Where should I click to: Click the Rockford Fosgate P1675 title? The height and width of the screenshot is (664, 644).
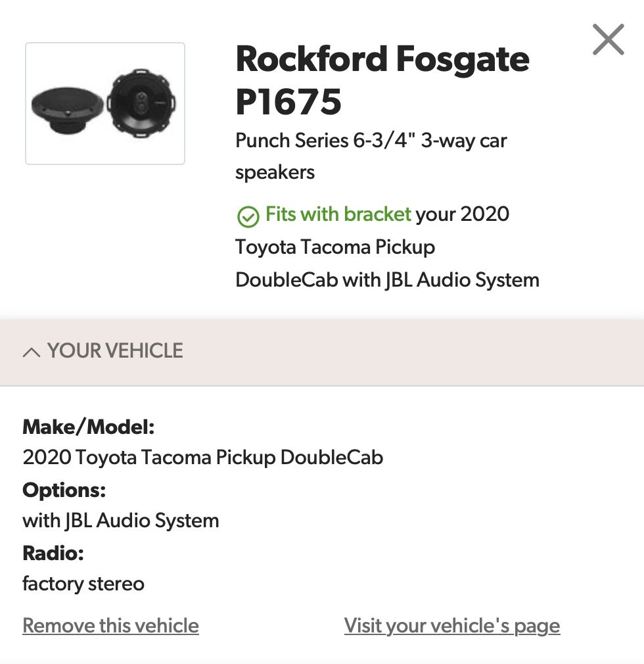click(382, 80)
